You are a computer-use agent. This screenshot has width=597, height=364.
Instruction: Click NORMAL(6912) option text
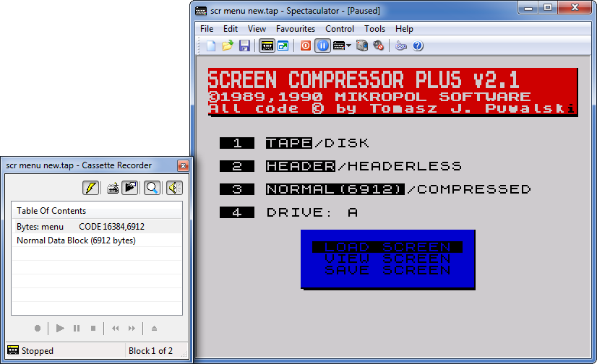335,189
